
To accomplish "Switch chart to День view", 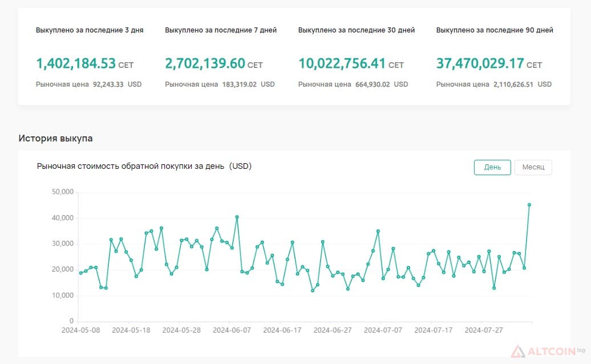I will point(492,167).
